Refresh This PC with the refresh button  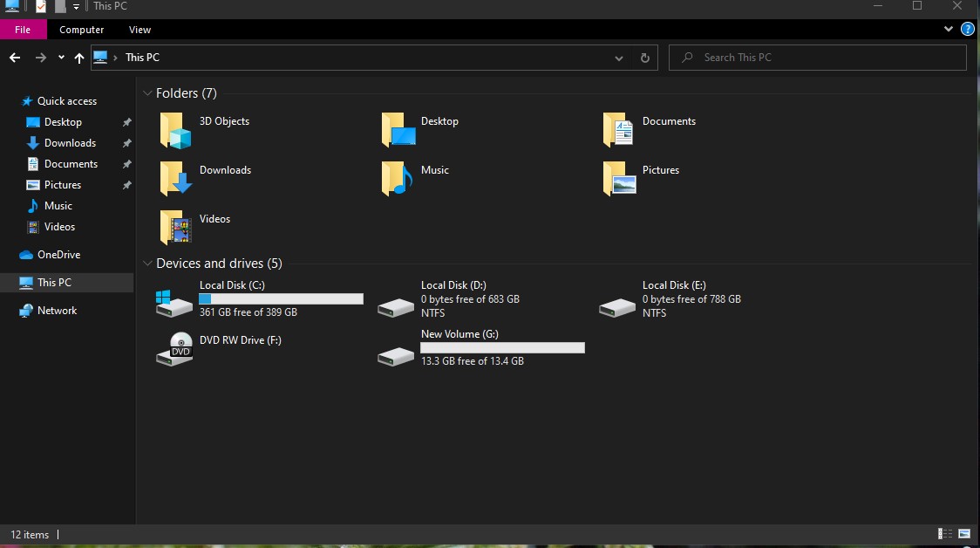pos(645,58)
